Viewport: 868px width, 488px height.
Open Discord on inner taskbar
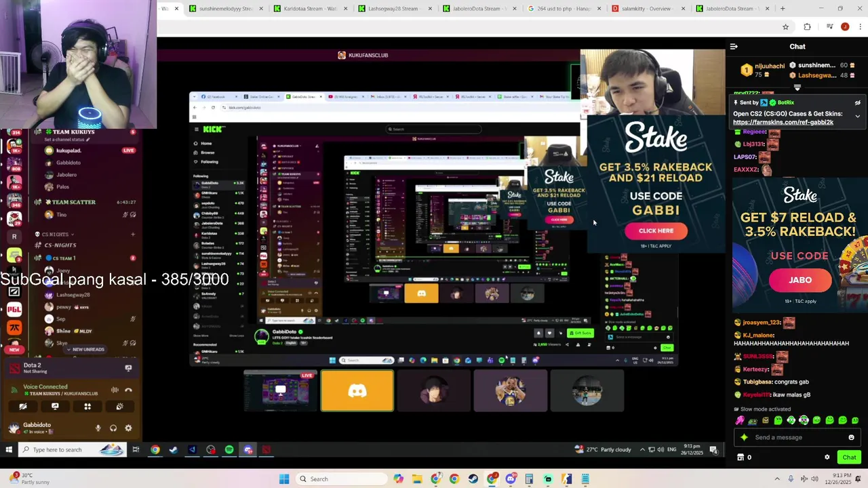point(248,449)
